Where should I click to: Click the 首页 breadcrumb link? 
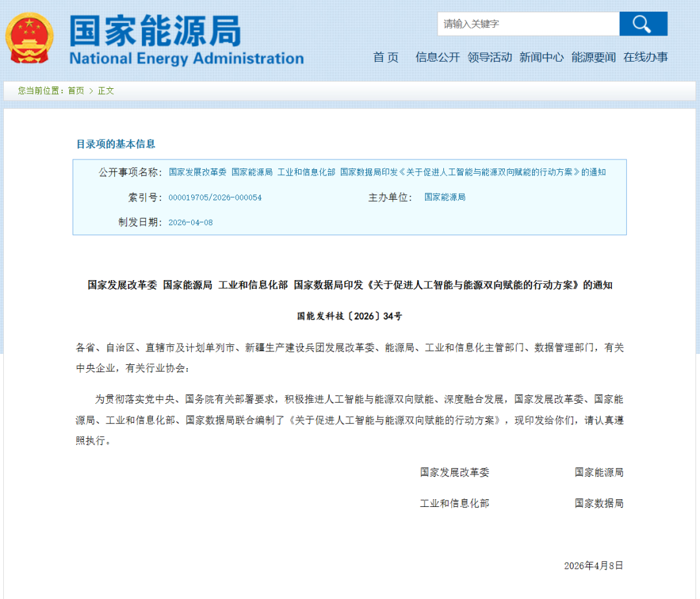pyautogui.click(x=76, y=91)
